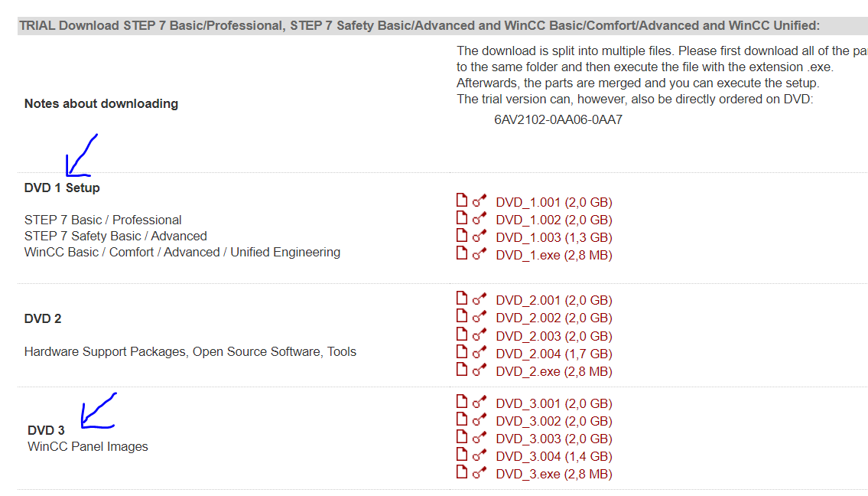The width and height of the screenshot is (868, 496).
Task: Click the key icon next to DVD_1.002
Action: [x=480, y=220]
